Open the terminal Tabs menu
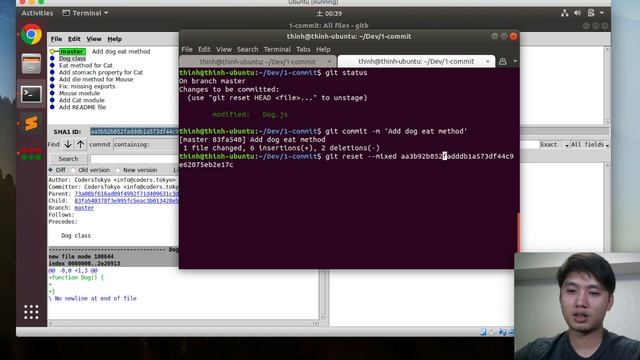Image resolution: width=640 pixels, height=360 pixels. pos(303,49)
